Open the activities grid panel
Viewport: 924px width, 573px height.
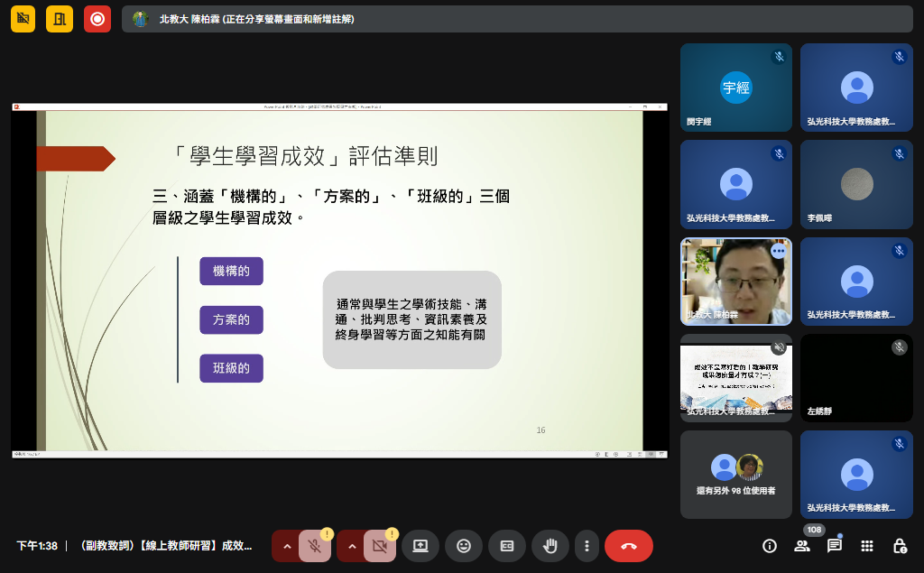867,546
